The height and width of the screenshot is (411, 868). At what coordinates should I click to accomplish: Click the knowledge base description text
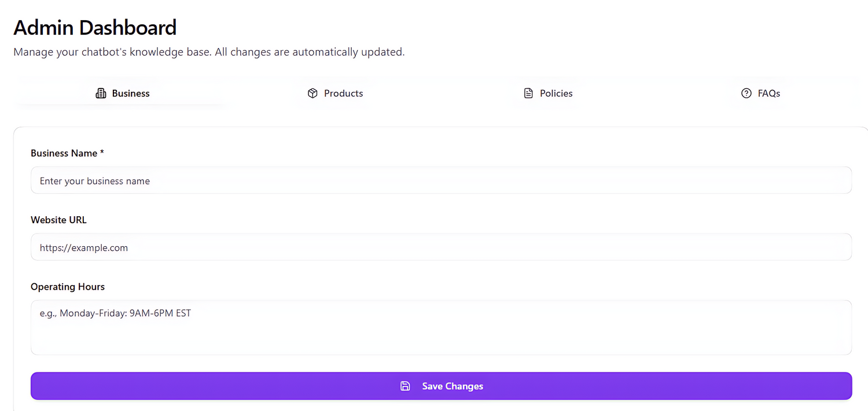pyautogui.click(x=209, y=51)
